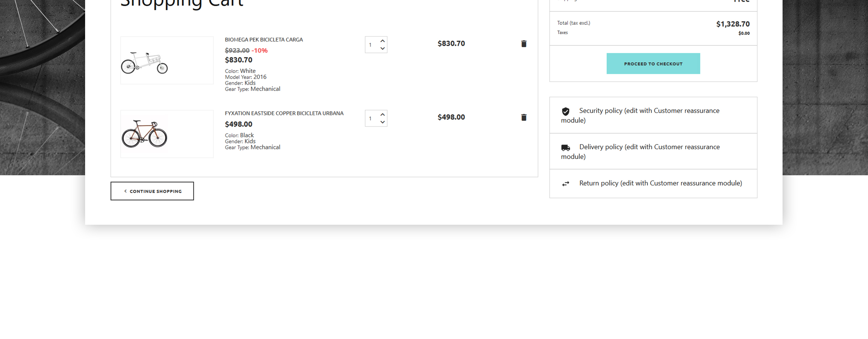The width and height of the screenshot is (868, 339).
Task: Click the delivery policy truck icon
Action: click(566, 147)
